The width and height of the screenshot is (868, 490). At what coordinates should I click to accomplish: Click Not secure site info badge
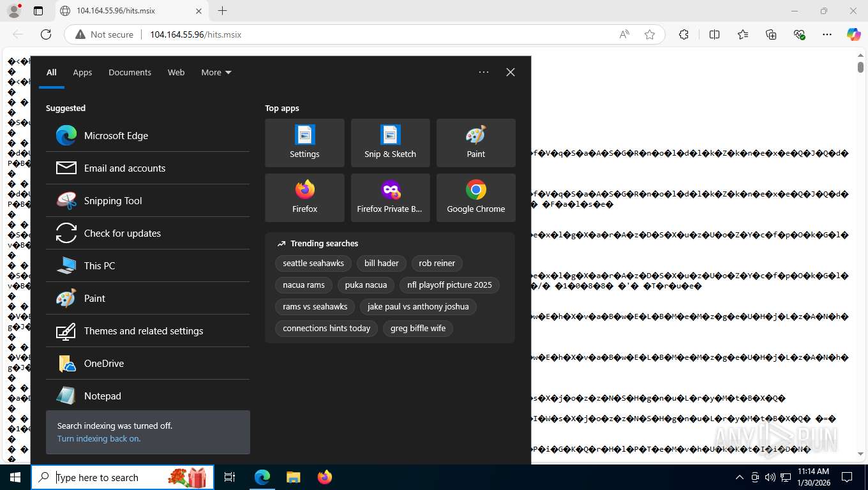click(x=105, y=34)
